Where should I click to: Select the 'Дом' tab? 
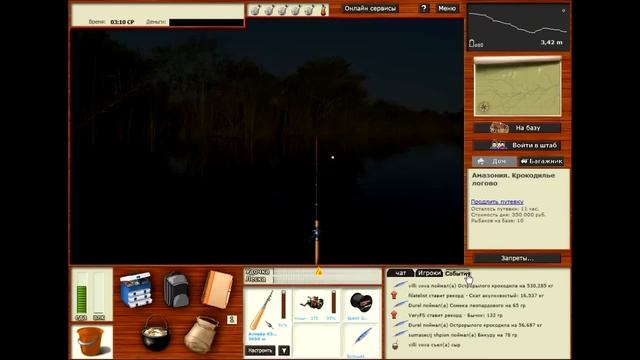pos(494,161)
